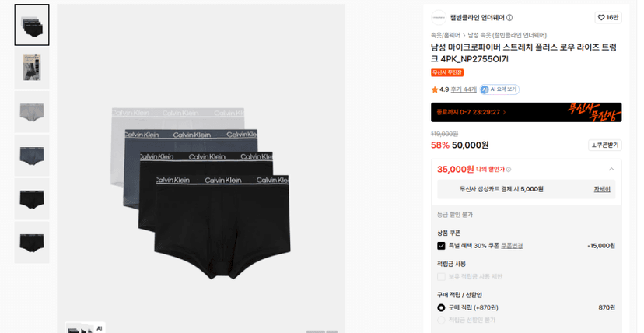Click the AI badge under product image

click(99, 328)
